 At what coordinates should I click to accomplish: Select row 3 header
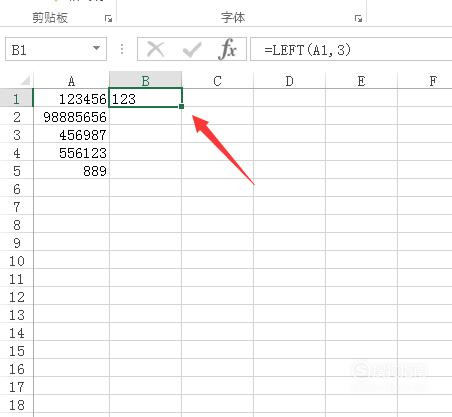point(16,134)
